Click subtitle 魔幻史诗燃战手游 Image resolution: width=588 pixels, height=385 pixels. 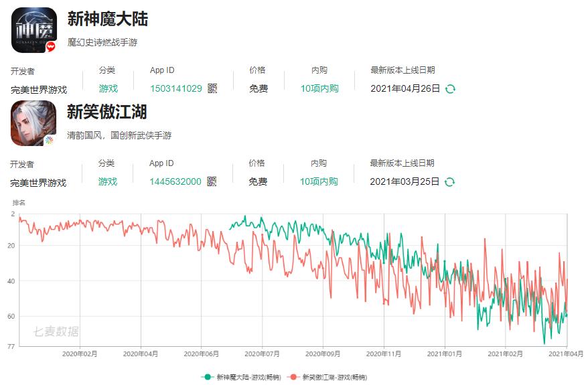pyautogui.click(x=102, y=42)
